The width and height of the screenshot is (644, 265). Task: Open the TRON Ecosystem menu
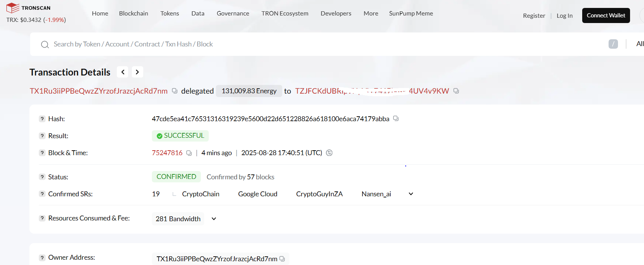285,13
